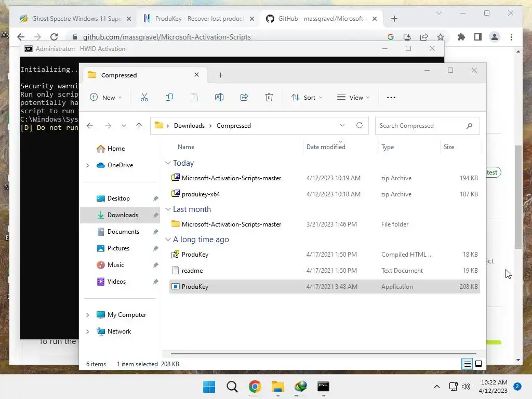Show hidden system tray icons chevron

[x=437, y=387]
